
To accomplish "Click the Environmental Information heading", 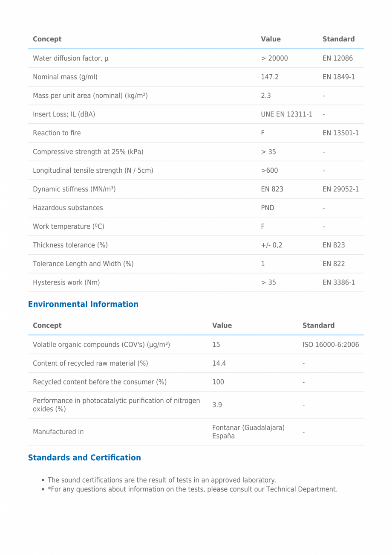I will (x=83, y=304).
